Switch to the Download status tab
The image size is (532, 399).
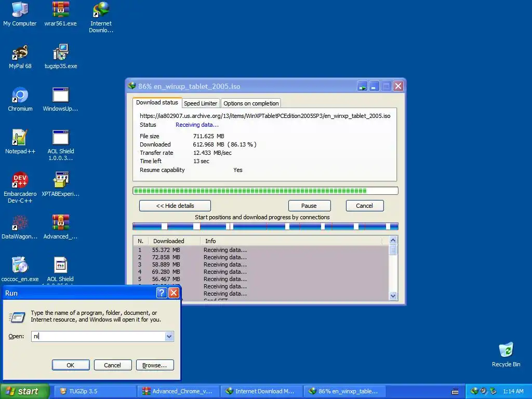(x=157, y=102)
